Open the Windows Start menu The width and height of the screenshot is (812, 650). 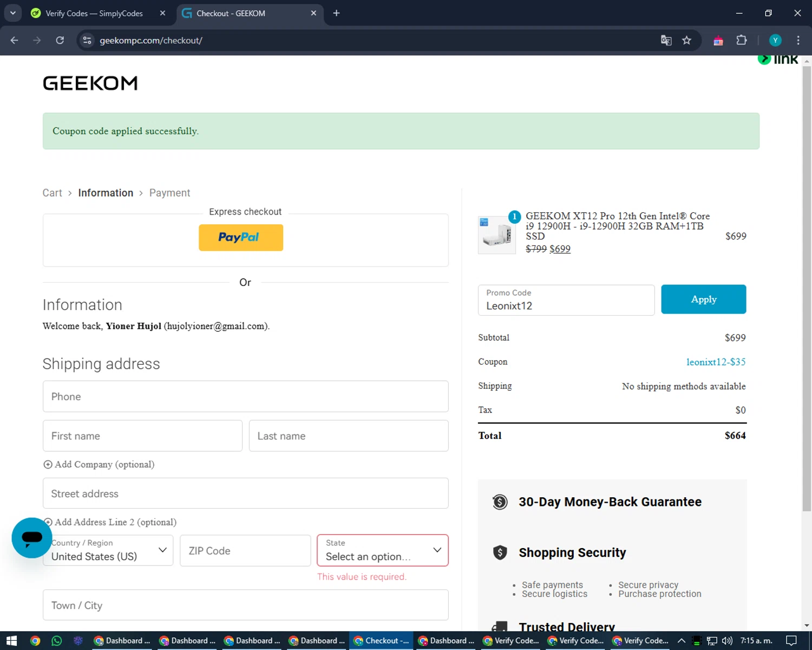(11, 641)
